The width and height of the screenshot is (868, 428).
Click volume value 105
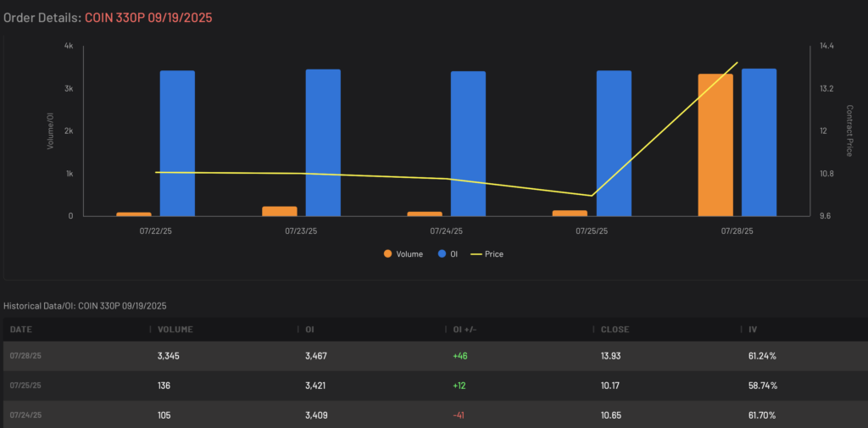(x=164, y=414)
